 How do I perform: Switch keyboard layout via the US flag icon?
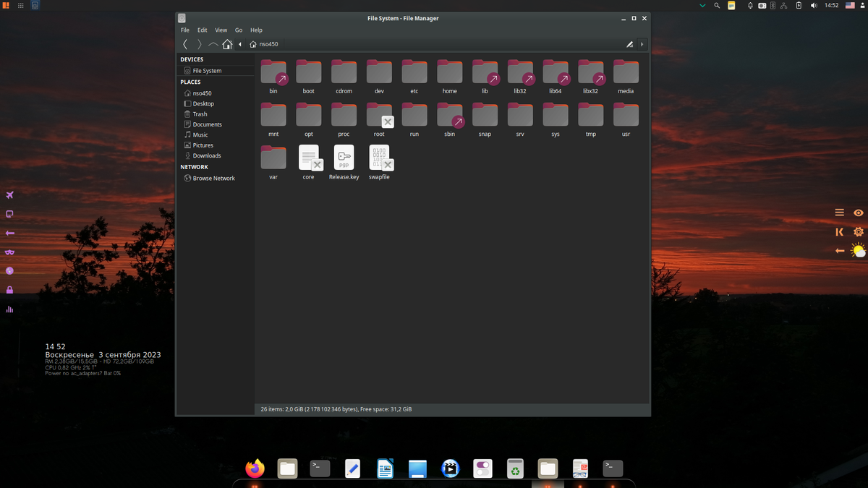click(x=851, y=5)
